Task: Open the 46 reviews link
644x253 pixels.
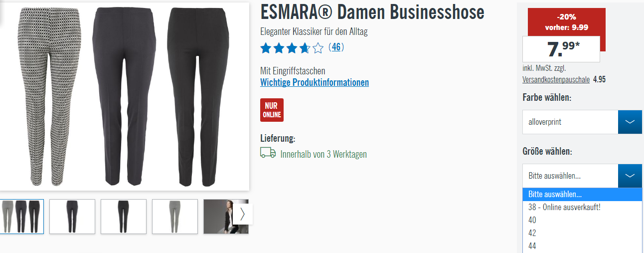Action: click(336, 47)
